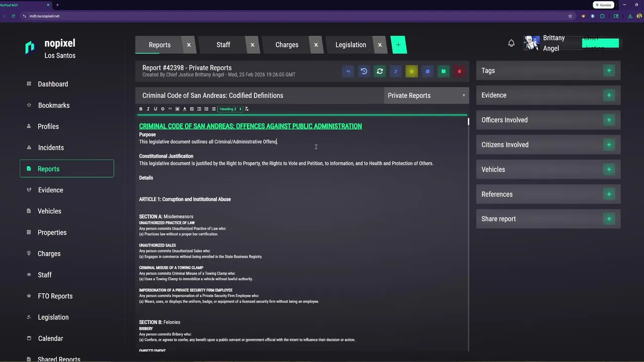
Task: Insert a numbered list
Action: [206, 109]
